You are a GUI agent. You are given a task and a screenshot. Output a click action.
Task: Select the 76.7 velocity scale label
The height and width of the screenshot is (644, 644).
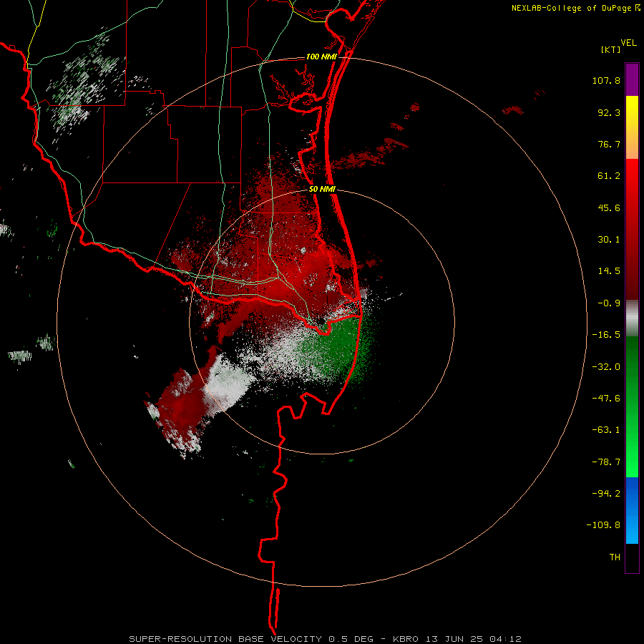(609, 144)
